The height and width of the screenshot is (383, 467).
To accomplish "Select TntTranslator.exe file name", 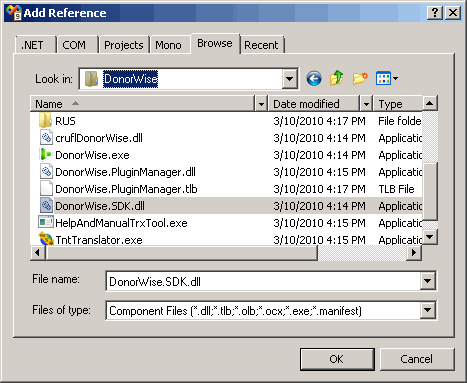I will (x=99, y=240).
